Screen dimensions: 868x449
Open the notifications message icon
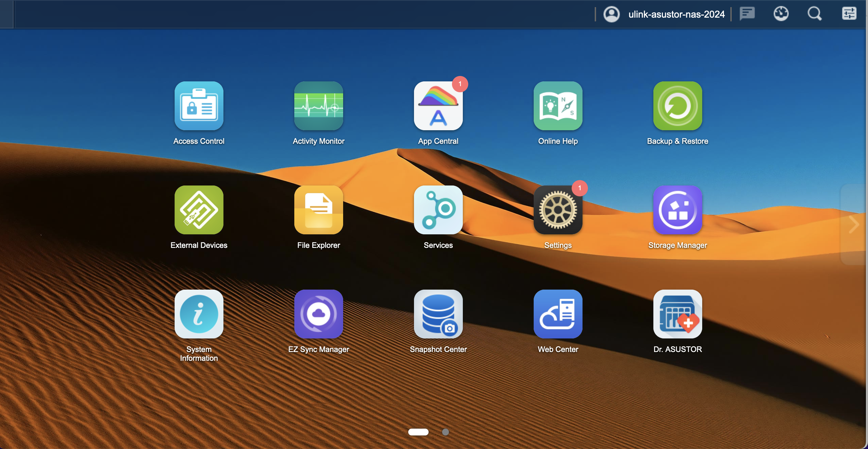[x=747, y=14]
